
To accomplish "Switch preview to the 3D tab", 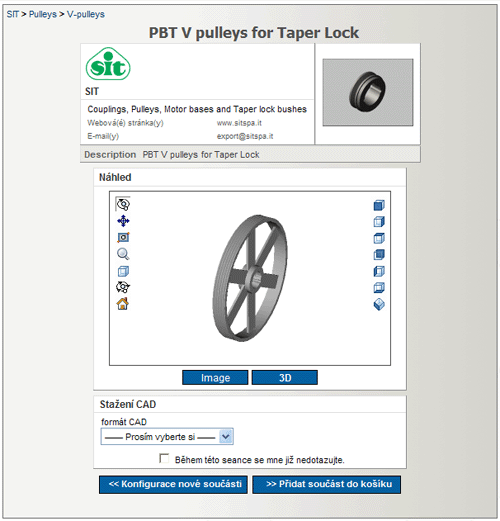I will click(285, 378).
